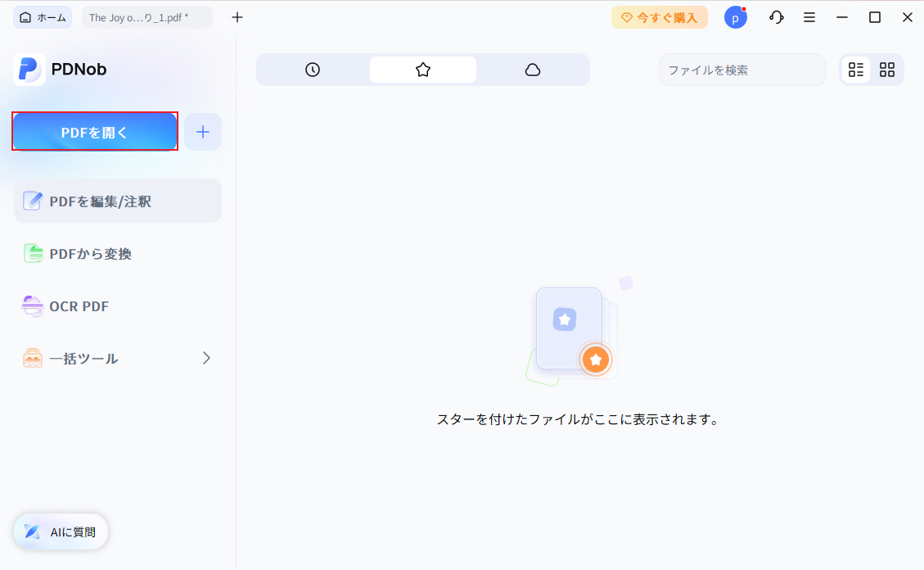Click the 今すぐ購入 purchase button
Image resolution: width=924 pixels, height=570 pixels.
click(660, 16)
